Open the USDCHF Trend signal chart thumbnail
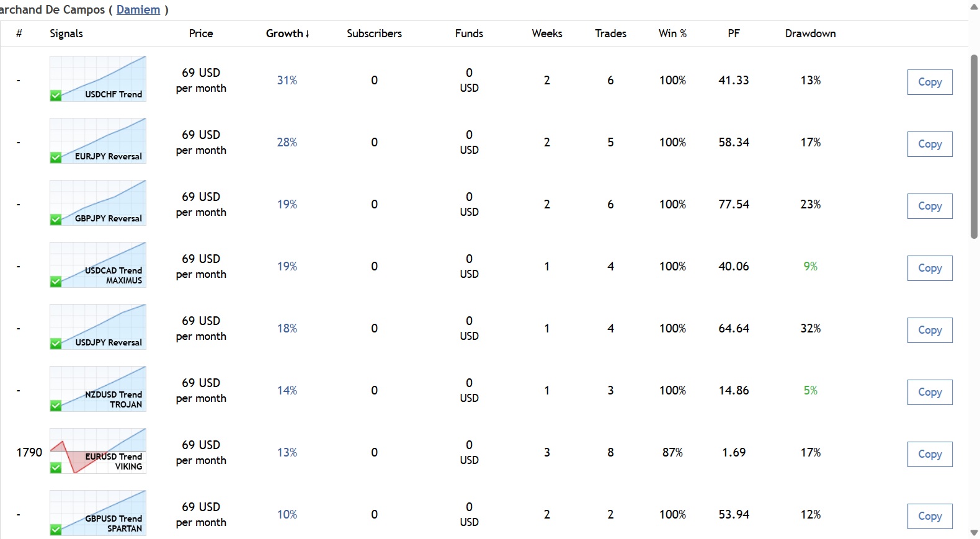 [98, 78]
